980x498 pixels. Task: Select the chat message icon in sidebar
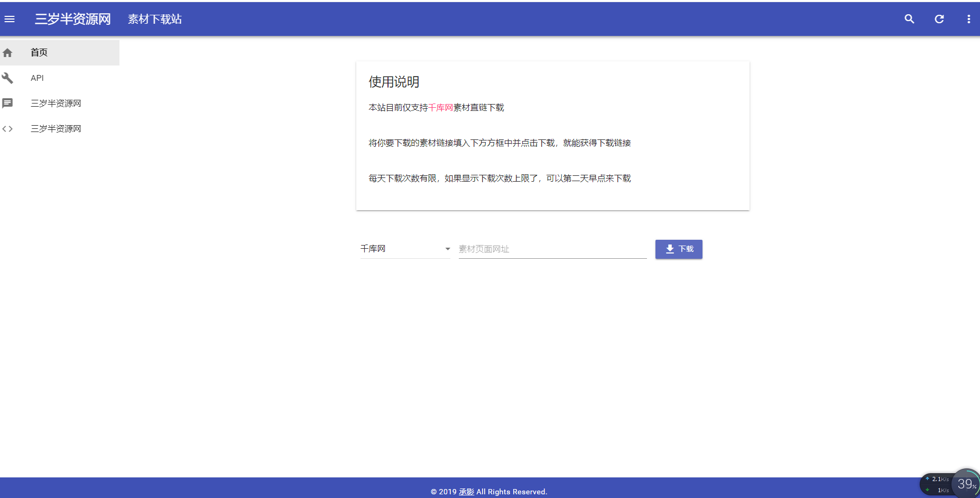point(7,104)
